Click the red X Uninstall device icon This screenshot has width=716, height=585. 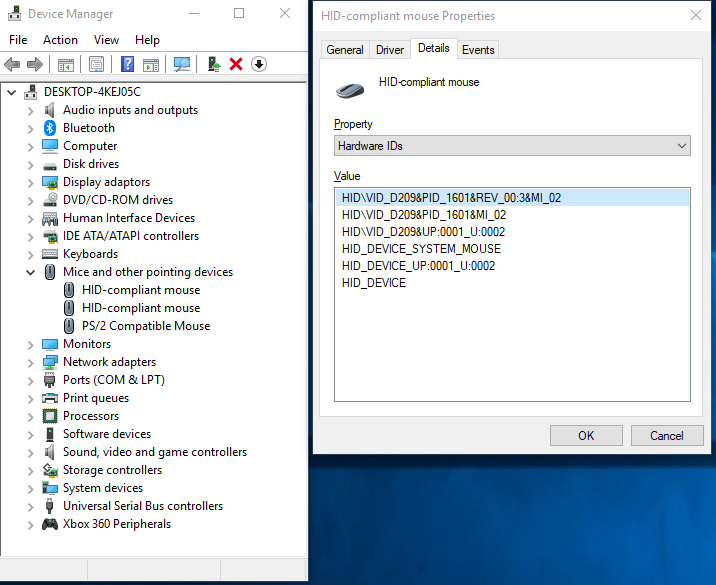[x=236, y=64]
